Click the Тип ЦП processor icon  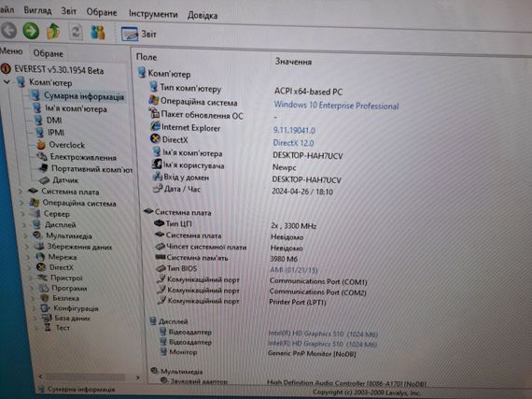(x=159, y=223)
